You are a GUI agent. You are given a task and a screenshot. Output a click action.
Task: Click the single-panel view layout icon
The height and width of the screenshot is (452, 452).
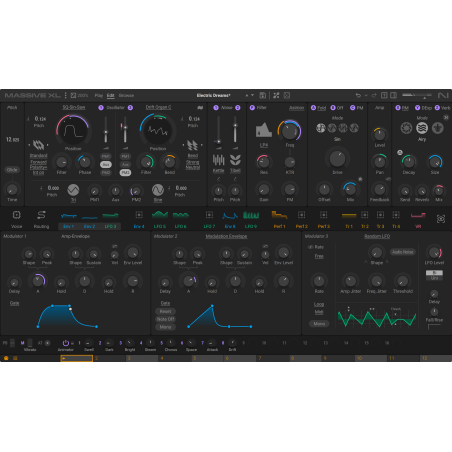click(x=384, y=95)
